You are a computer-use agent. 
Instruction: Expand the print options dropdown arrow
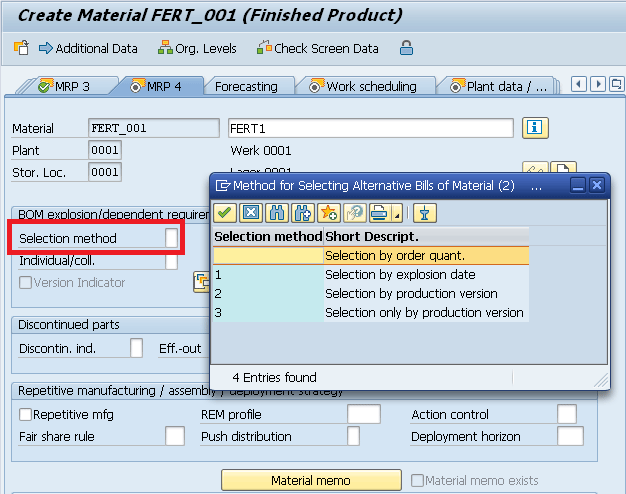tap(397, 215)
